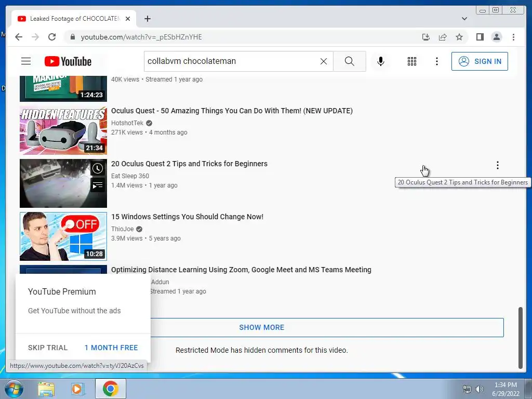
Task: Open the HIDDEN FEATURES thumbnail
Action: 63,130
